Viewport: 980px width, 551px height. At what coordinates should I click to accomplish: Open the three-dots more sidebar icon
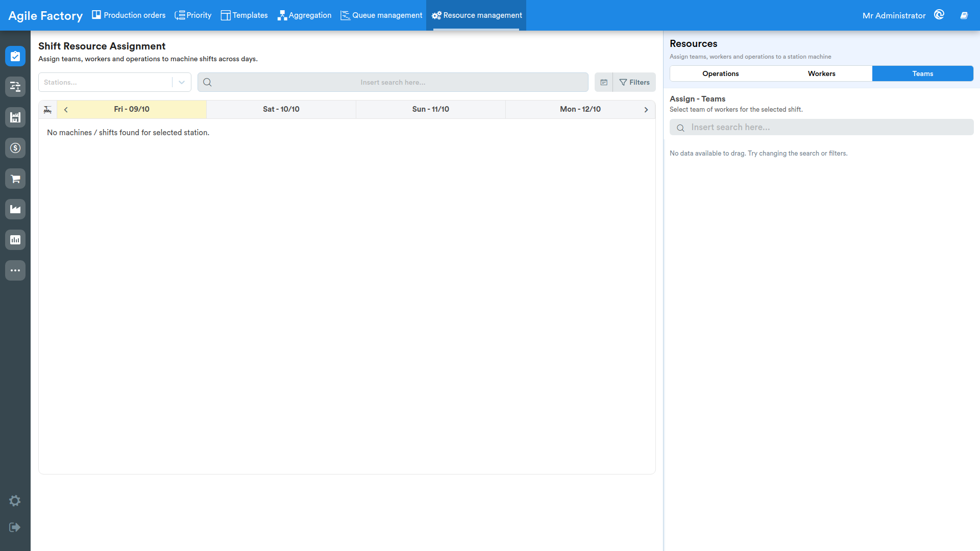pos(15,270)
